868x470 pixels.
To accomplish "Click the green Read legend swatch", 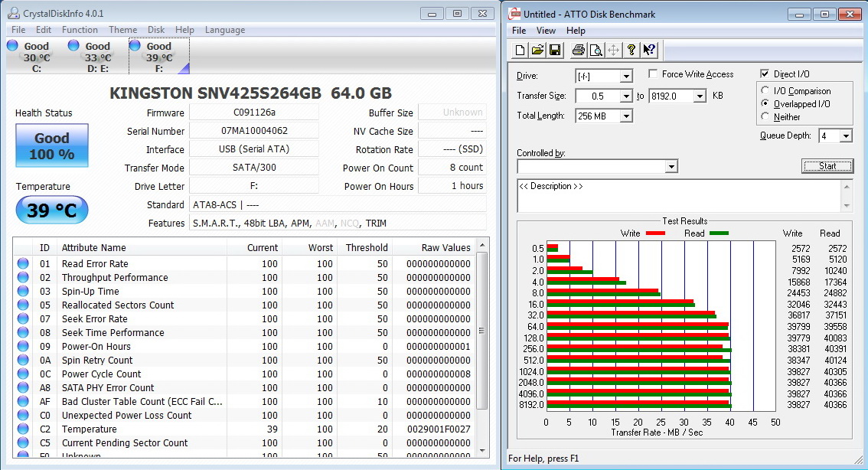I will [719, 233].
